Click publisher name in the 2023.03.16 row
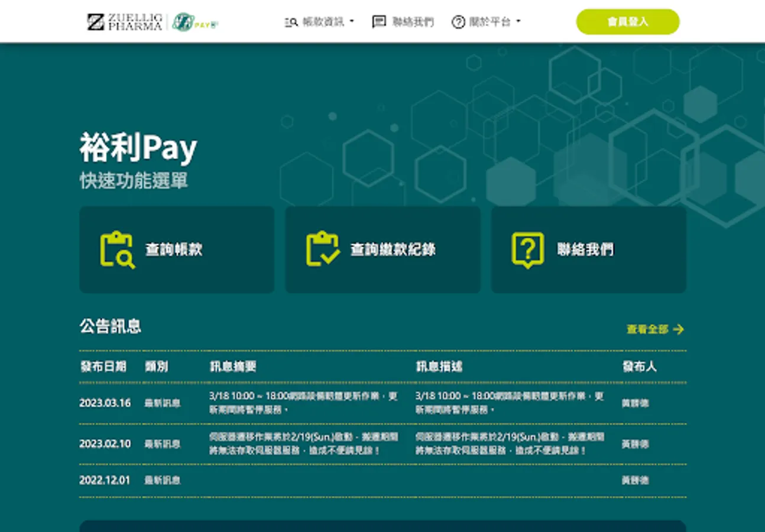 (x=636, y=403)
